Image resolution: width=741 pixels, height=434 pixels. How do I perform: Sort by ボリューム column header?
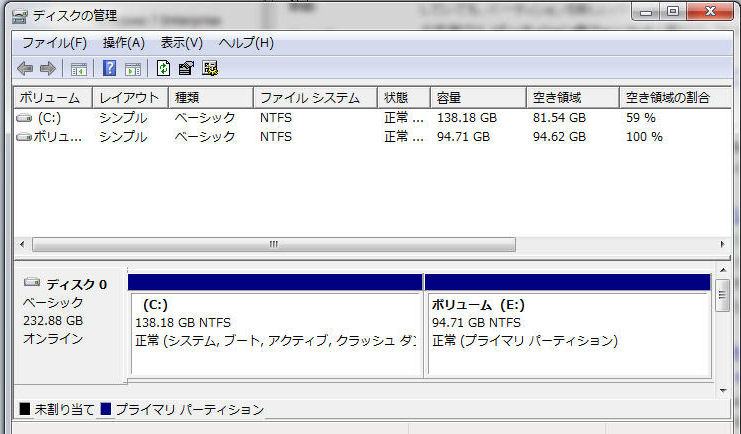coord(53,98)
